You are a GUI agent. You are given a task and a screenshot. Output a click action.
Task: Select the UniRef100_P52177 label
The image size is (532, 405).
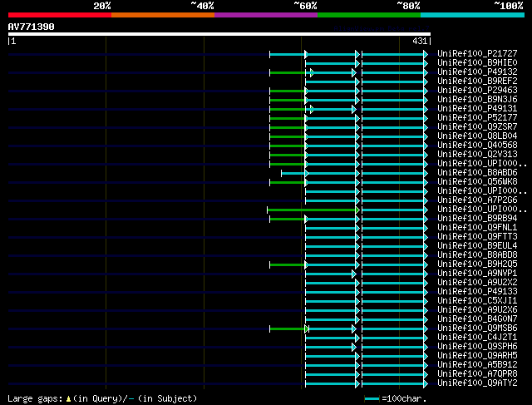(477, 118)
